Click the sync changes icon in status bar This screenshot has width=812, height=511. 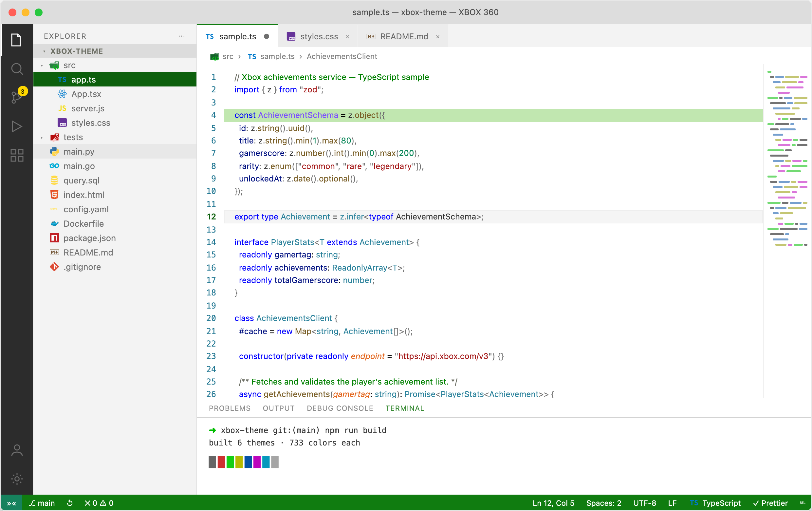pos(70,503)
